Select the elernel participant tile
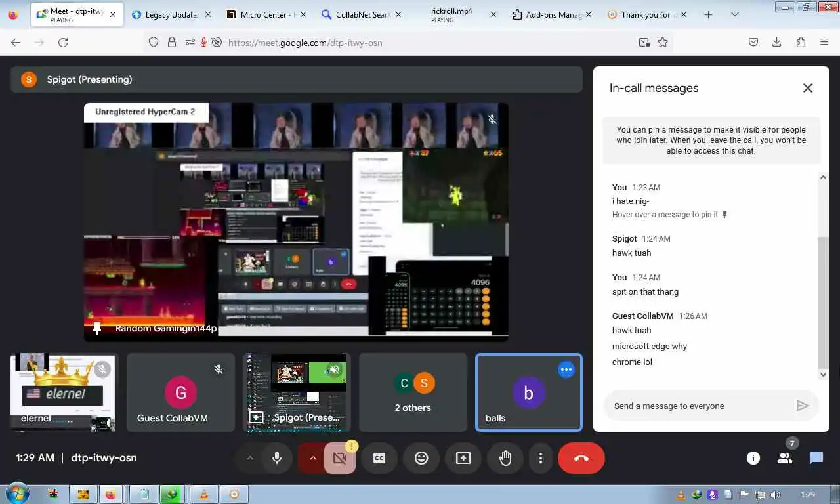 coord(63,392)
